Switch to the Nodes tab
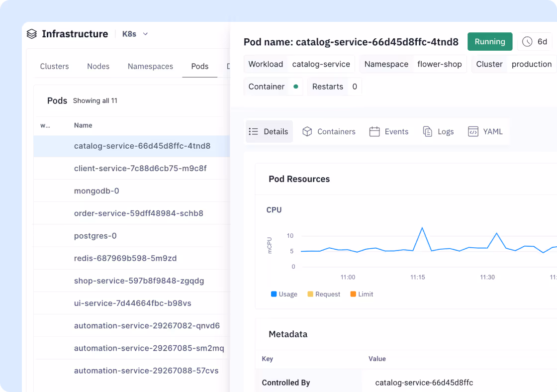 coord(98,67)
